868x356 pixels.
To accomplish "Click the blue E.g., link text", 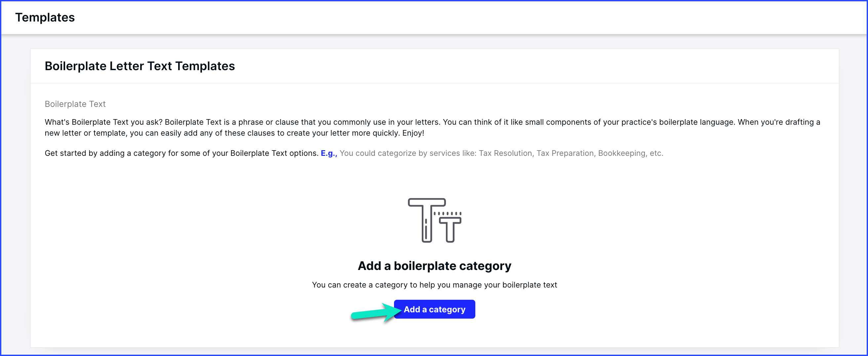I will (329, 153).
